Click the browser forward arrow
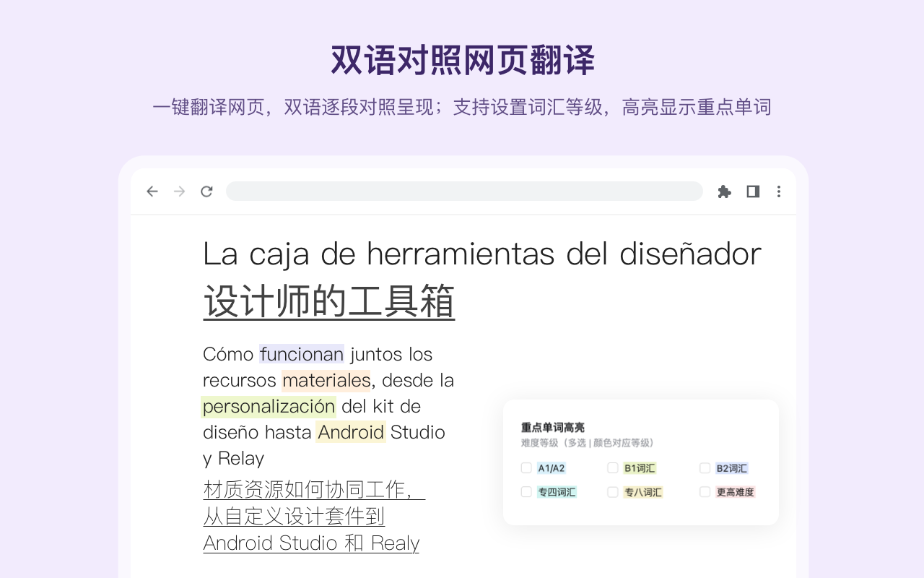Viewport: 924px width, 578px height. 178,191
